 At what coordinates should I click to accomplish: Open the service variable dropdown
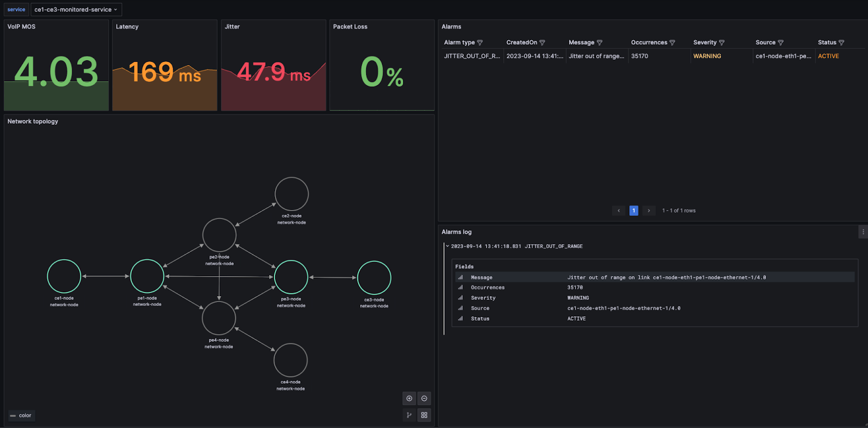(76, 9)
